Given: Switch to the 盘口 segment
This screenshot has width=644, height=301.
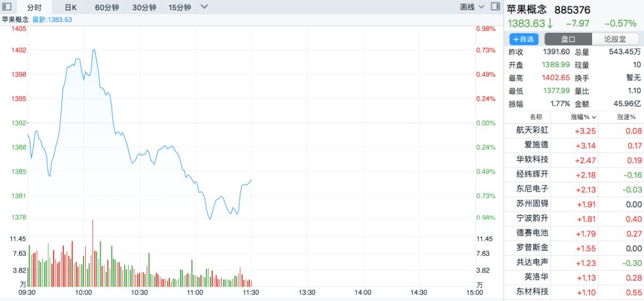Looking at the screenshot, I should [x=568, y=39].
